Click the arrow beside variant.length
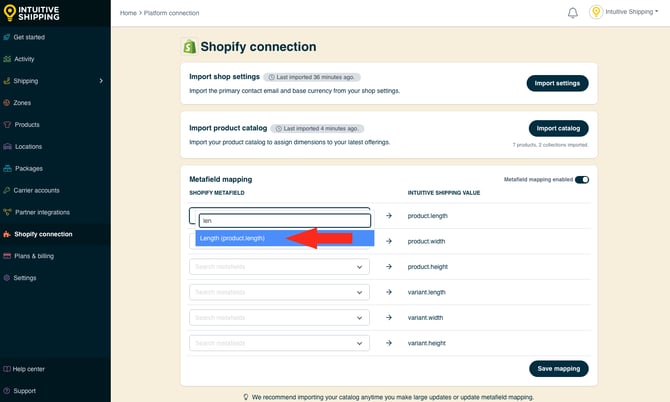Viewport: 670px width, 402px height. click(389, 292)
